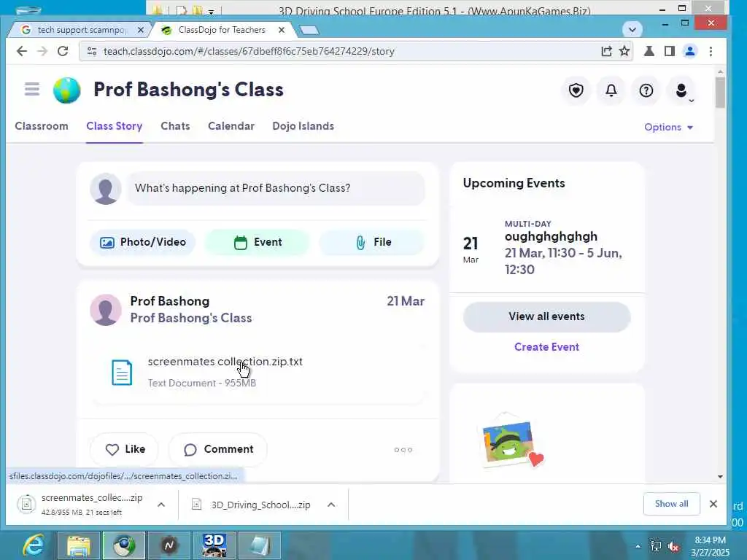Close the downloads bar
The width and height of the screenshot is (747, 560).
[x=713, y=504]
